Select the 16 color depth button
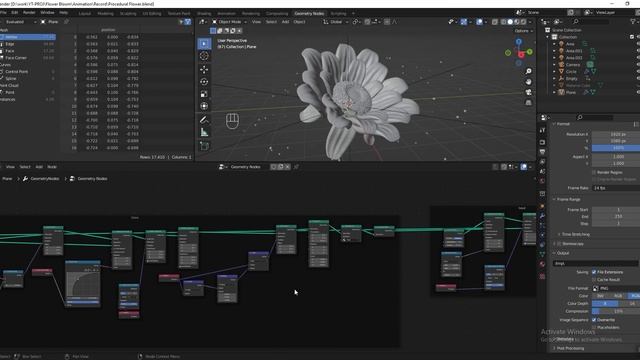This screenshot has height=360, width=640. click(x=631, y=304)
